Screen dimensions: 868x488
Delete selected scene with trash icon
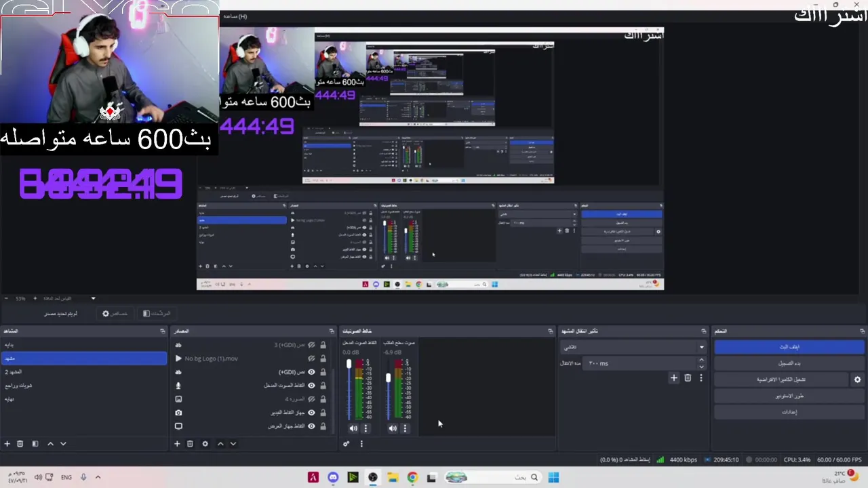tap(20, 444)
